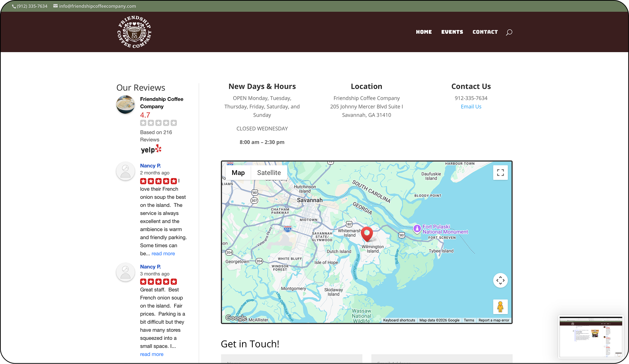Click the Wilmington Island map label
The width and height of the screenshot is (629, 364).
(373, 249)
